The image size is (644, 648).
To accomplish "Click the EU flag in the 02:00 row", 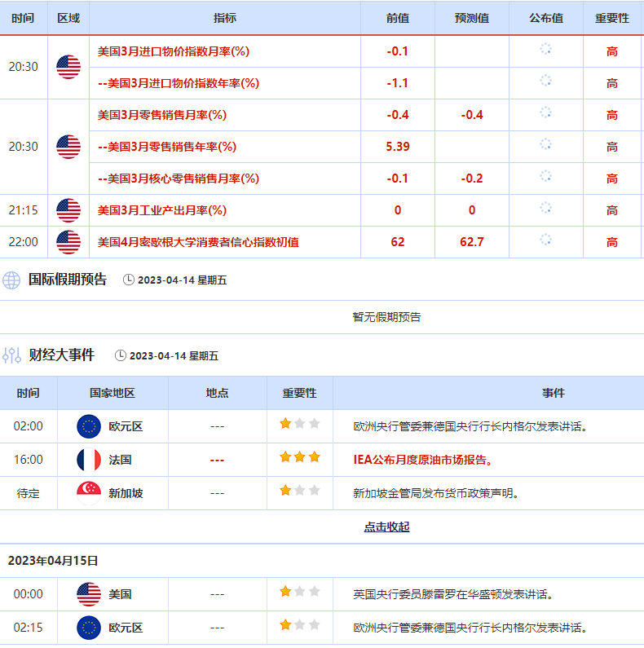I will [x=88, y=426].
